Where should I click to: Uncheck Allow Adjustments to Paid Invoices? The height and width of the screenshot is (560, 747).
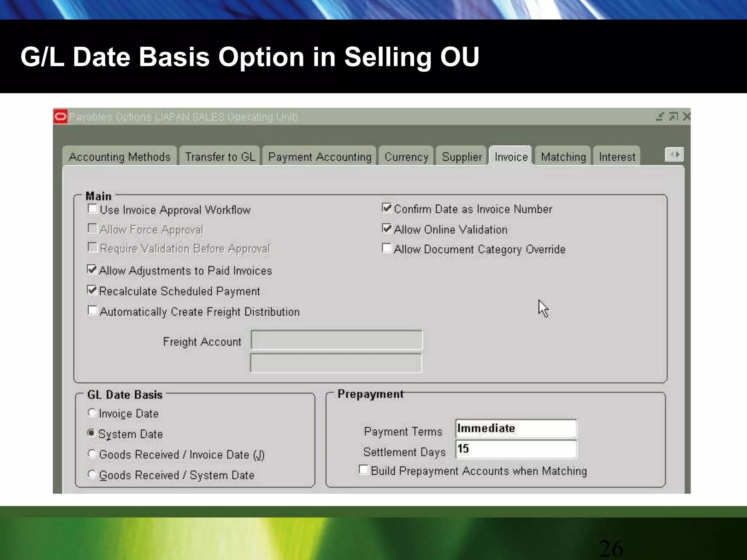(x=92, y=269)
